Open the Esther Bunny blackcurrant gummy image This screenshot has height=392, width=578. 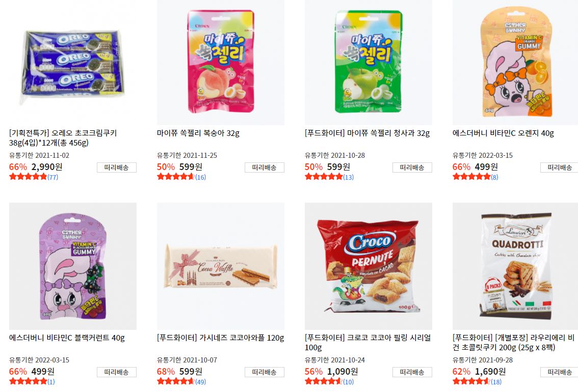tap(72, 266)
